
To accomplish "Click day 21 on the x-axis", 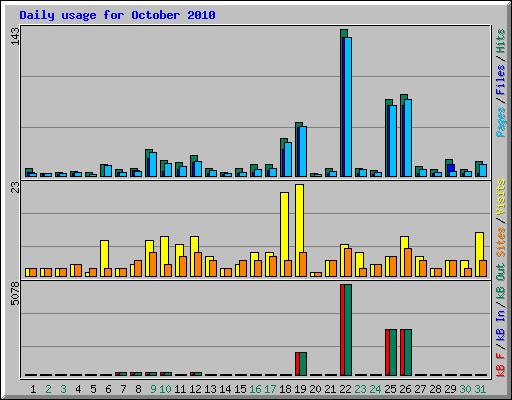I will click(x=330, y=389).
